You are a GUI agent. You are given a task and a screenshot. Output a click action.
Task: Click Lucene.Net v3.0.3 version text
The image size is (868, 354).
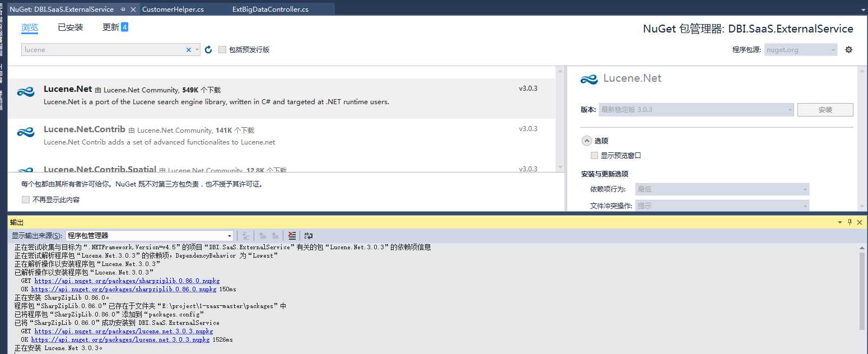pyautogui.click(x=528, y=88)
